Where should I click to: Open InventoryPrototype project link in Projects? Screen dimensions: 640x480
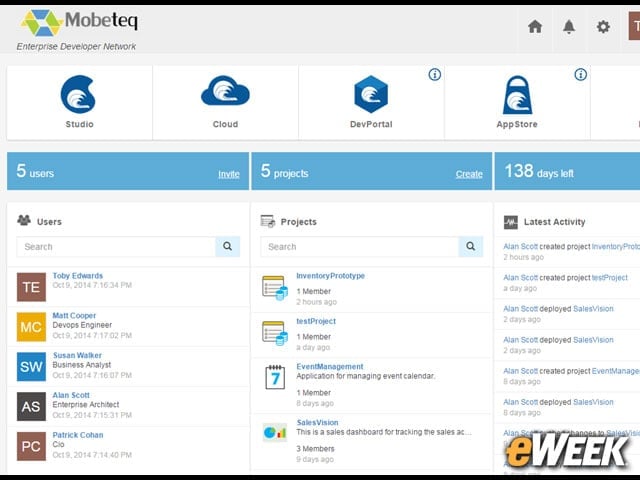tap(331, 276)
